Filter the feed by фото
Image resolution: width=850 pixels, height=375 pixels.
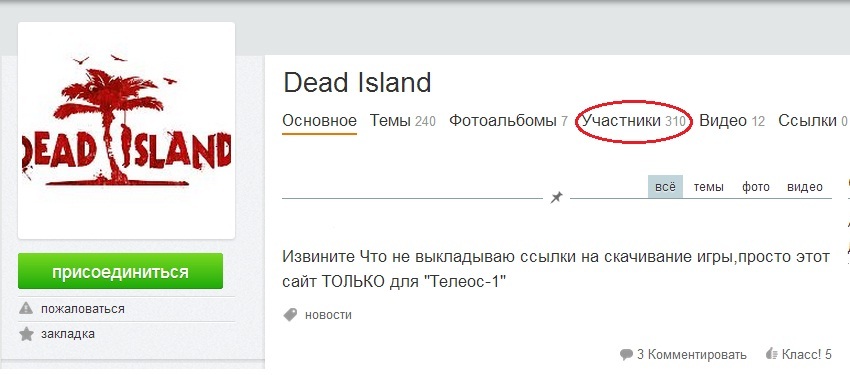tap(756, 187)
